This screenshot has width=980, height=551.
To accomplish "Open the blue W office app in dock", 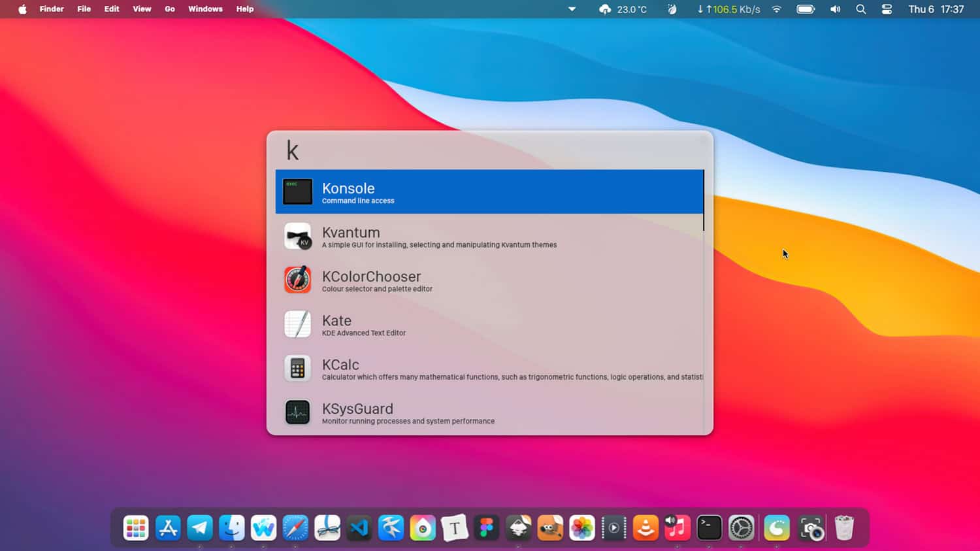I will click(263, 528).
